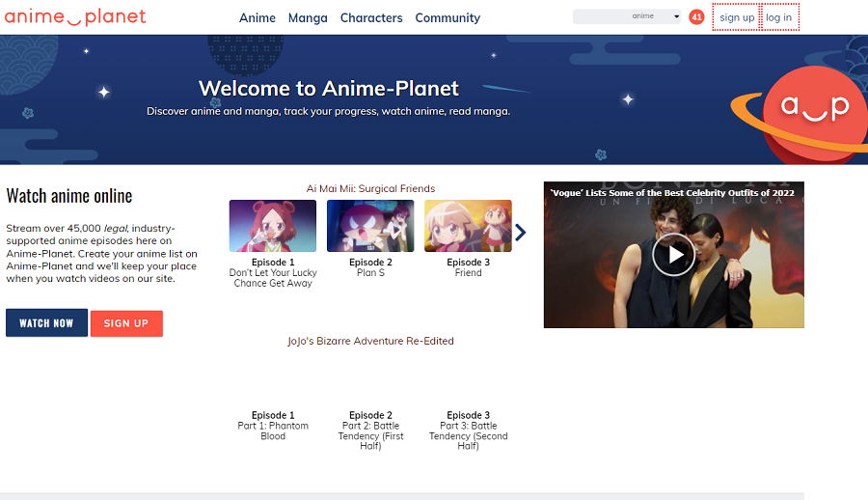The width and height of the screenshot is (868, 500).
Task: Open the Characters menu
Action: click(x=371, y=17)
